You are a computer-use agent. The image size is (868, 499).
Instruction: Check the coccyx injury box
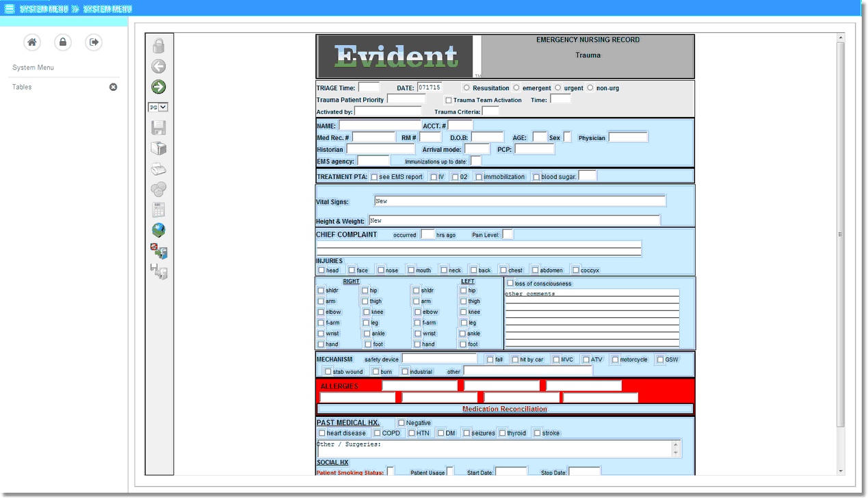click(576, 270)
